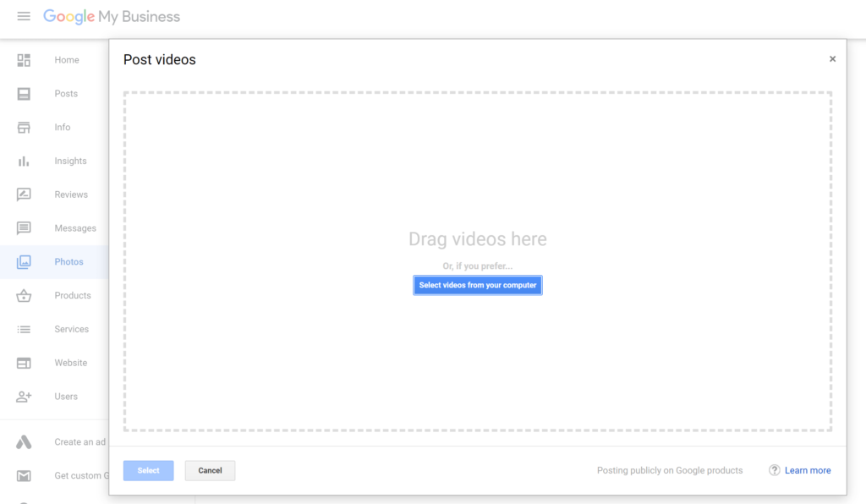This screenshot has height=504, width=866.
Task: Open the Home section icon
Action: click(x=24, y=60)
